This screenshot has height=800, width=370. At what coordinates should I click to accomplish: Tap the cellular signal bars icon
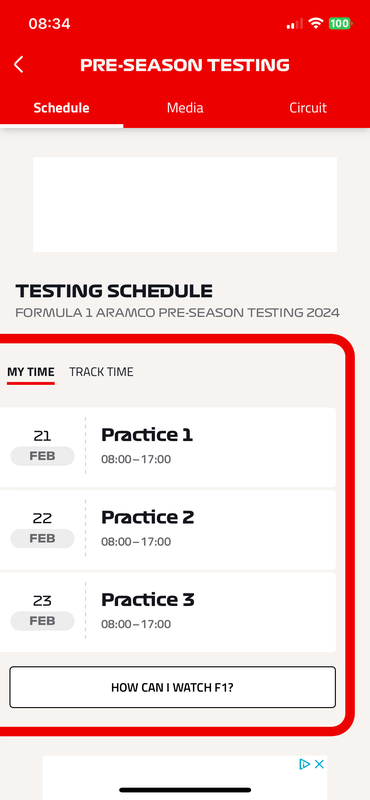click(x=294, y=23)
